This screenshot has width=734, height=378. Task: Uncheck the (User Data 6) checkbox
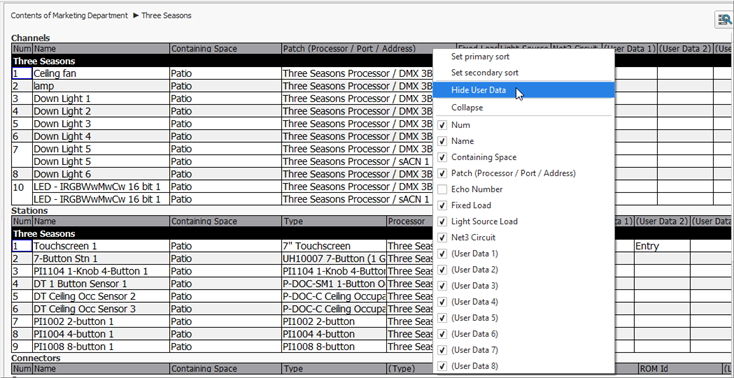[x=442, y=334]
